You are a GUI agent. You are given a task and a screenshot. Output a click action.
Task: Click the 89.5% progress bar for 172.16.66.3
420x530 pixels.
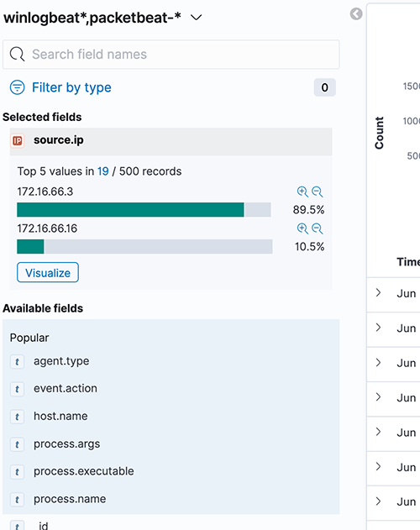[x=144, y=210]
